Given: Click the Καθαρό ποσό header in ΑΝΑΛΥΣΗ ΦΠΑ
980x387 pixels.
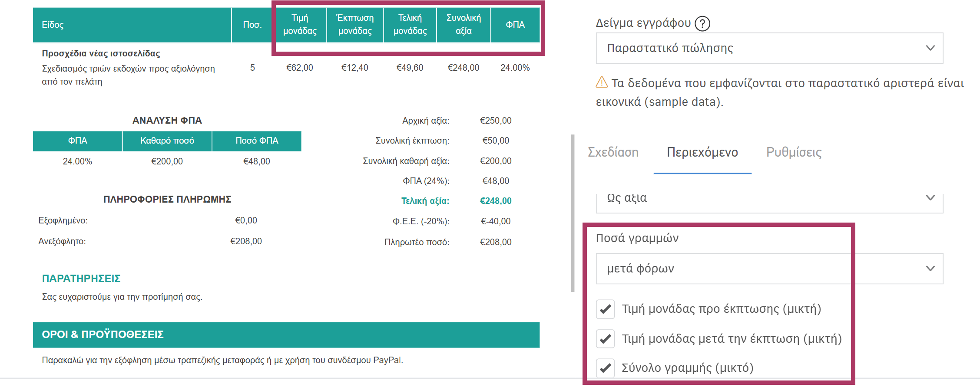Looking at the screenshot, I should [167, 141].
